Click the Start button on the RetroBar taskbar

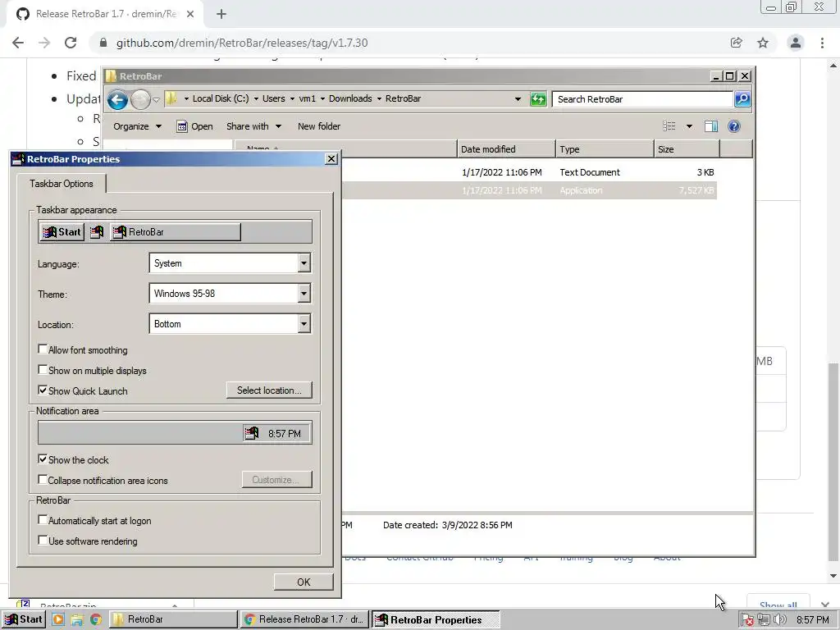[23, 619]
